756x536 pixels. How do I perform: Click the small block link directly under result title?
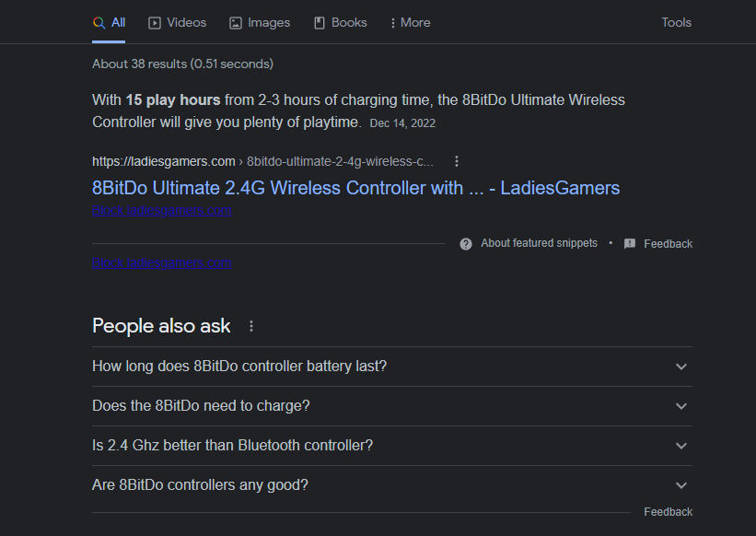tap(162, 211)
